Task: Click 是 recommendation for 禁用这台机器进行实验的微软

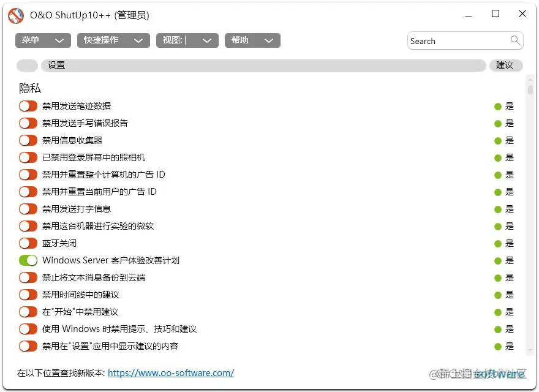Action: [x=510, y=226]
